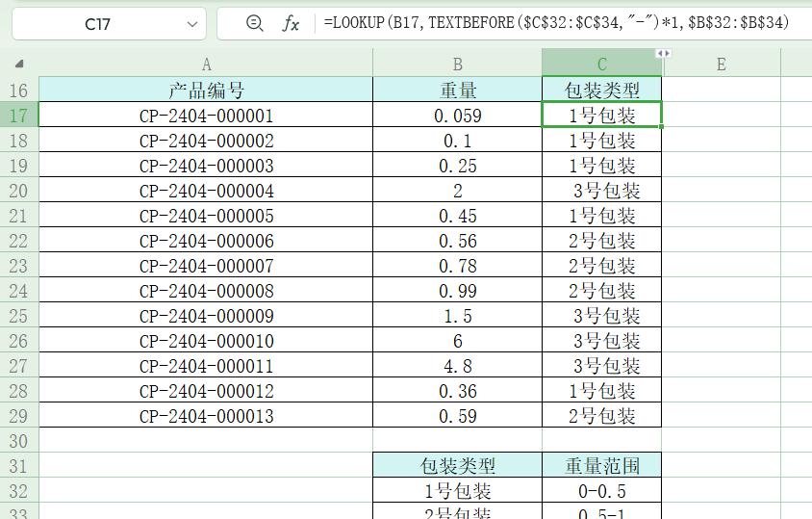Select active cell C17 with 1号包装
The image size is (812, 519).
(601, 116)
